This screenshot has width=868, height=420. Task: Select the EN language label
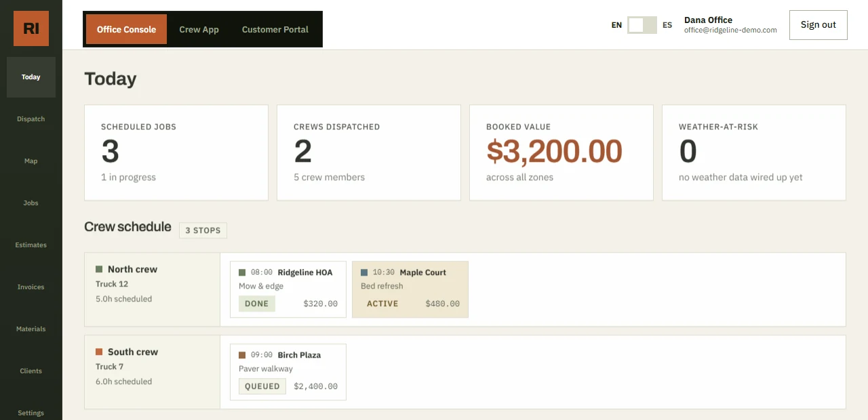coord(616,25)
